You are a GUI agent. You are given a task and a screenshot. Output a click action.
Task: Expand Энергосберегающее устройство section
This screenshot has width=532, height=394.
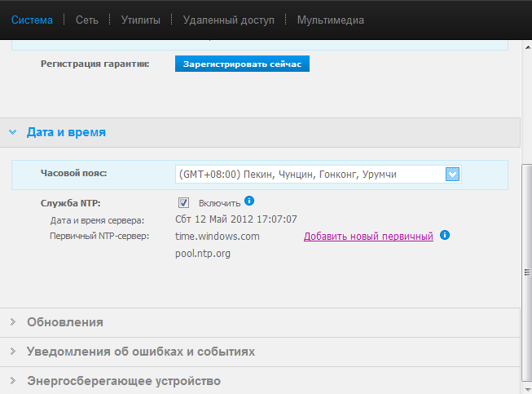coord(260,381)
